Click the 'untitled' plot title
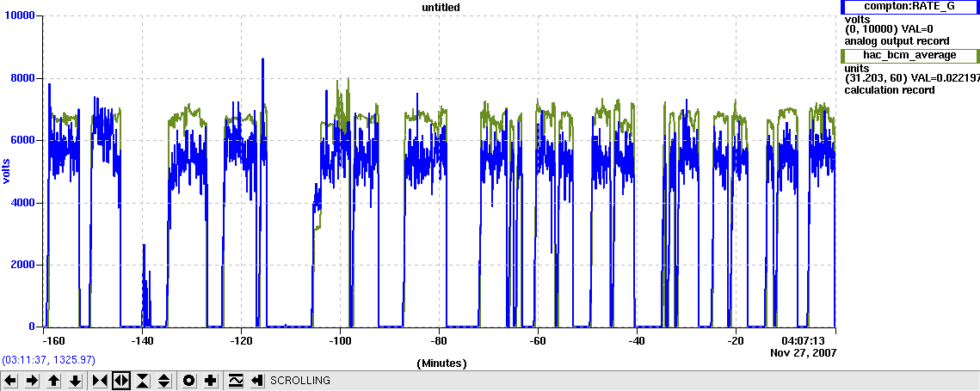 tap(441, 7)
